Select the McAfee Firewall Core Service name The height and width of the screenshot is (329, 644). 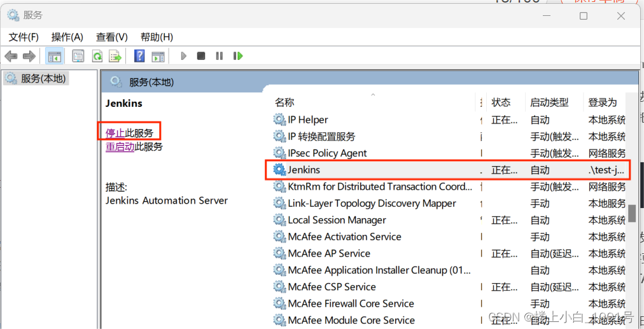(x=351, y=304)
